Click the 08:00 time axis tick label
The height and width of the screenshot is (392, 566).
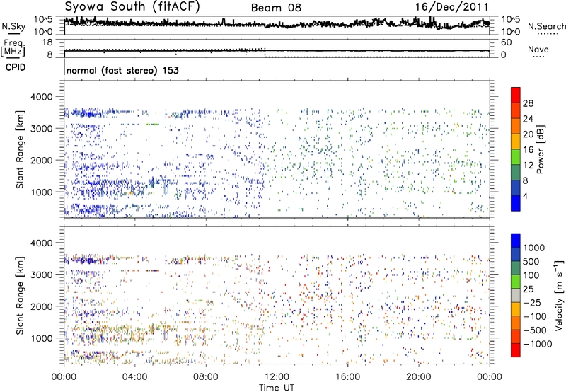(x=206, y=377)
